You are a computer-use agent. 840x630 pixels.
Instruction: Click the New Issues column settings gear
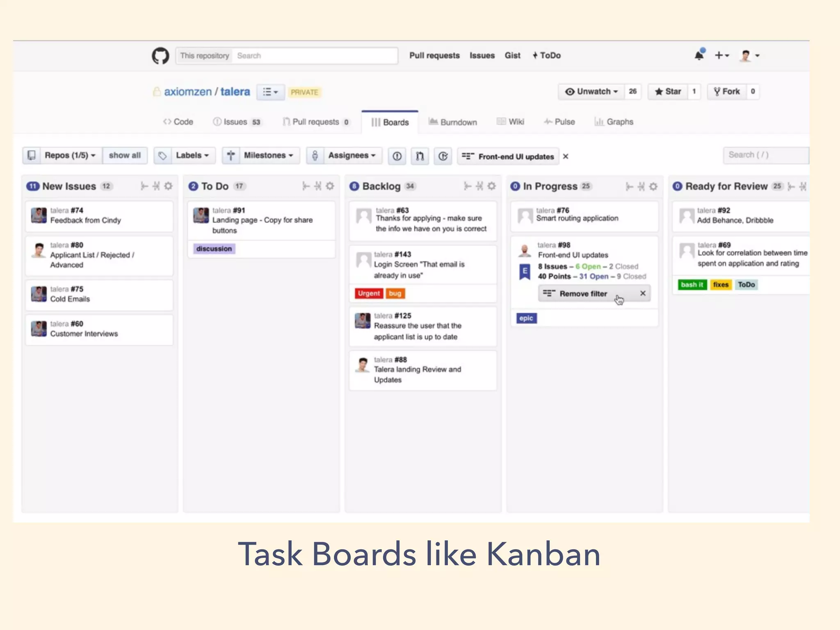[168, 186]
